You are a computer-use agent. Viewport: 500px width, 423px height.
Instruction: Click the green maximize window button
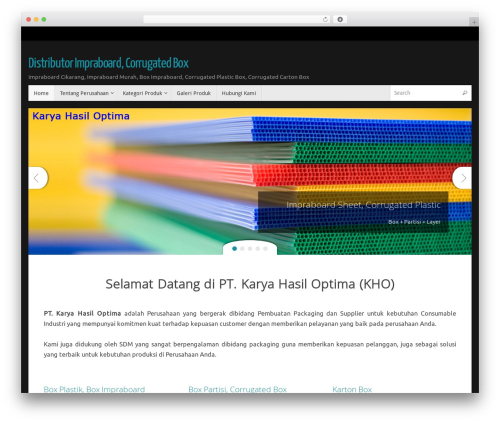pos(44,19)
